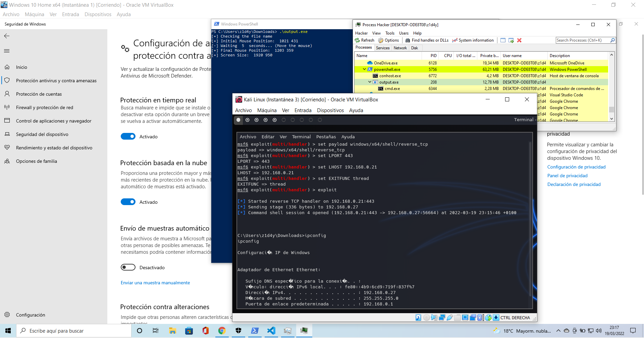Show hidden system tray icons

point(558,331)
